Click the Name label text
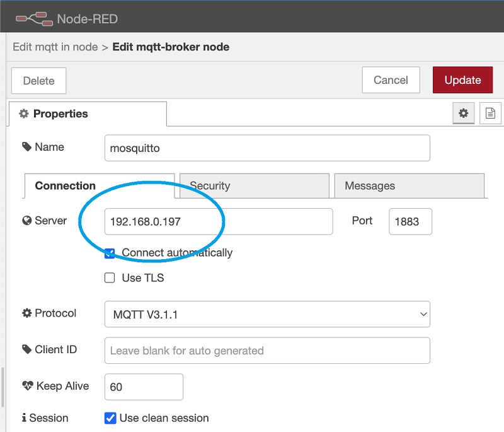This screenshot has width=504, height=432. coord(49,147)
